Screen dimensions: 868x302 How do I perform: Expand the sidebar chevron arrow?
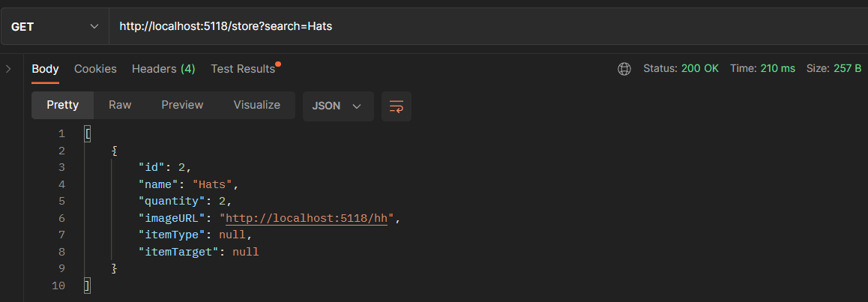[7, 69]
